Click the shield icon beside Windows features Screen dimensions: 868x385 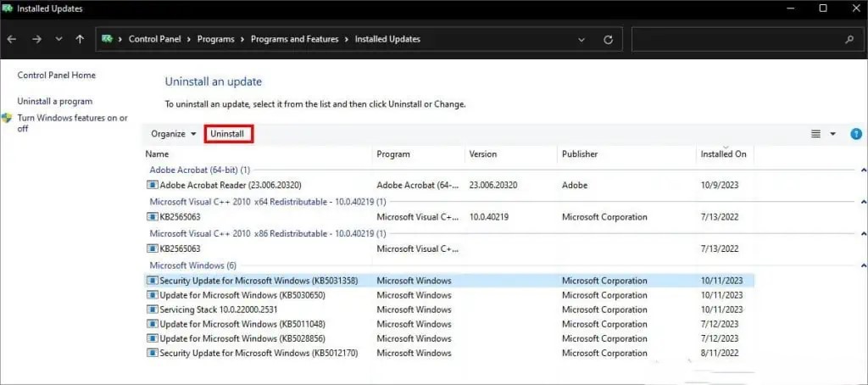coord(7,118)
